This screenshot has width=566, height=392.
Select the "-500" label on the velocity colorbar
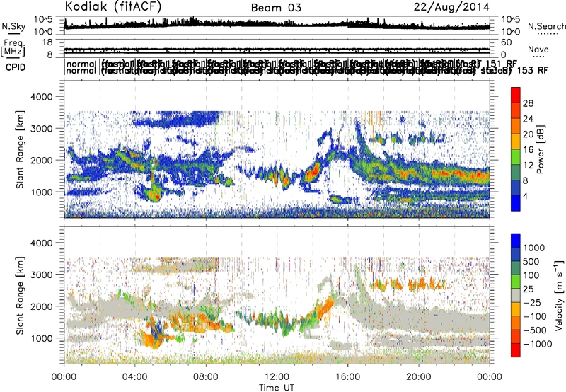535,330
